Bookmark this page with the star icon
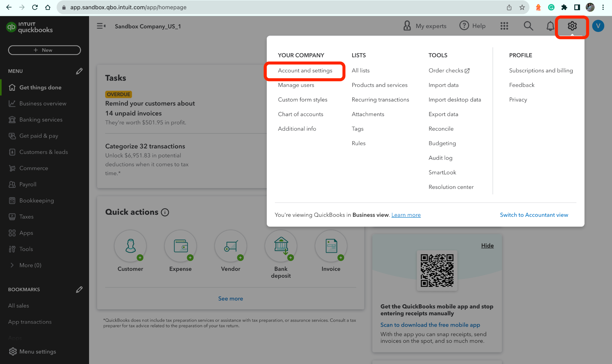The image size is (612, 364). point(522,7)
